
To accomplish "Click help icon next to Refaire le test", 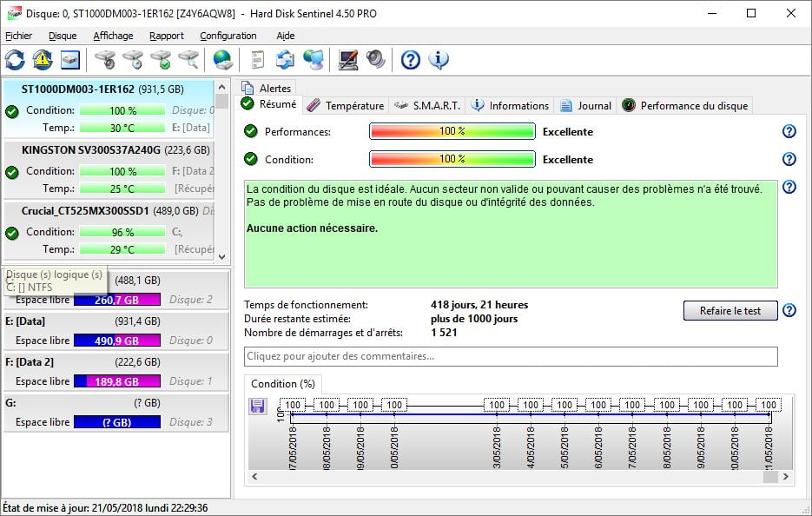I will click(x=789, y=310).
